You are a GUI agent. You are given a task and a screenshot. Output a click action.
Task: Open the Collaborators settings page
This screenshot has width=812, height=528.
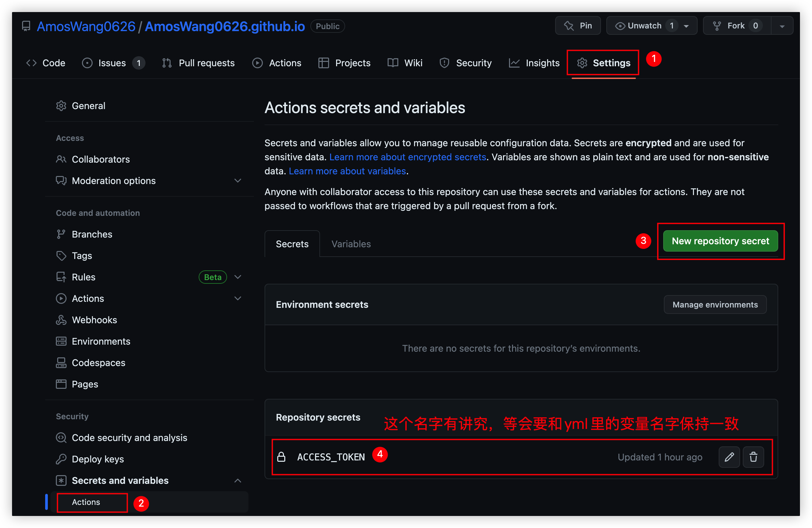[x=101, y=159]
